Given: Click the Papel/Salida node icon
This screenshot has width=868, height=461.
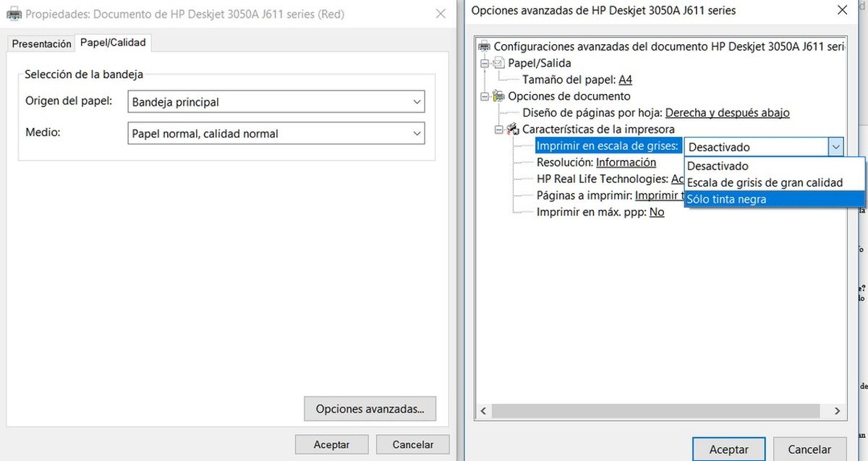Looking at the screenshot, I should pyautogui.click(x=498, y=62).
